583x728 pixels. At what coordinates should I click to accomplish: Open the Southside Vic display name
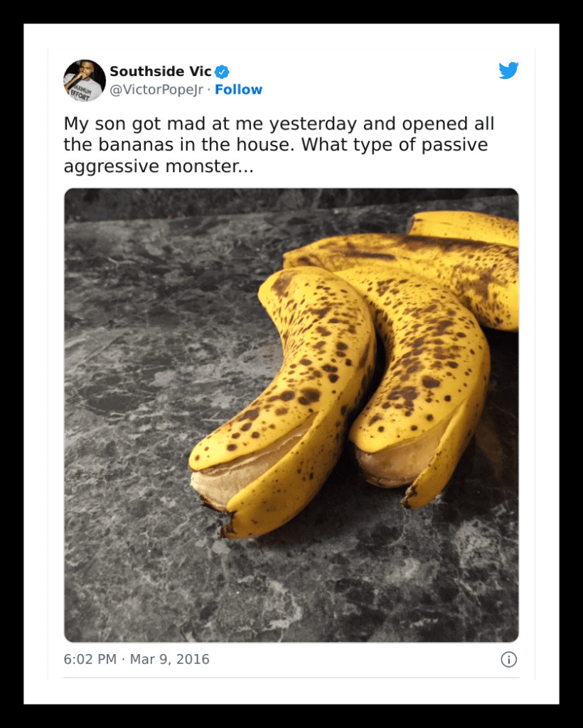coord(161,72)
